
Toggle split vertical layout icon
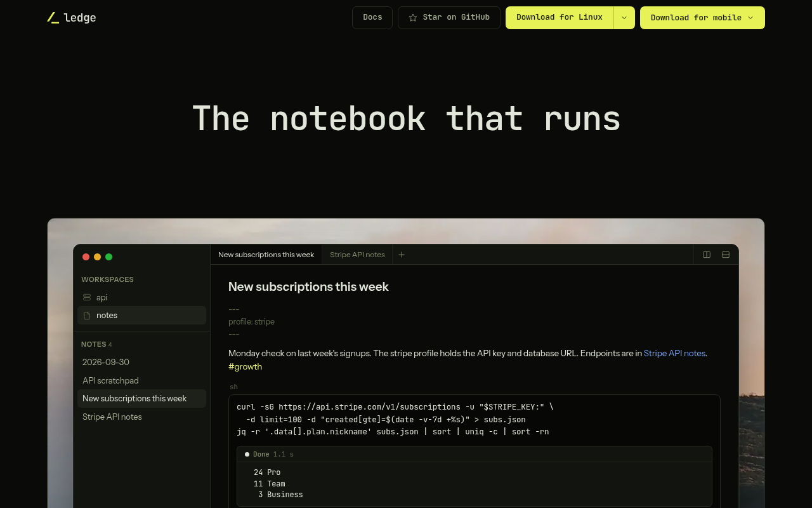(707, 255)
